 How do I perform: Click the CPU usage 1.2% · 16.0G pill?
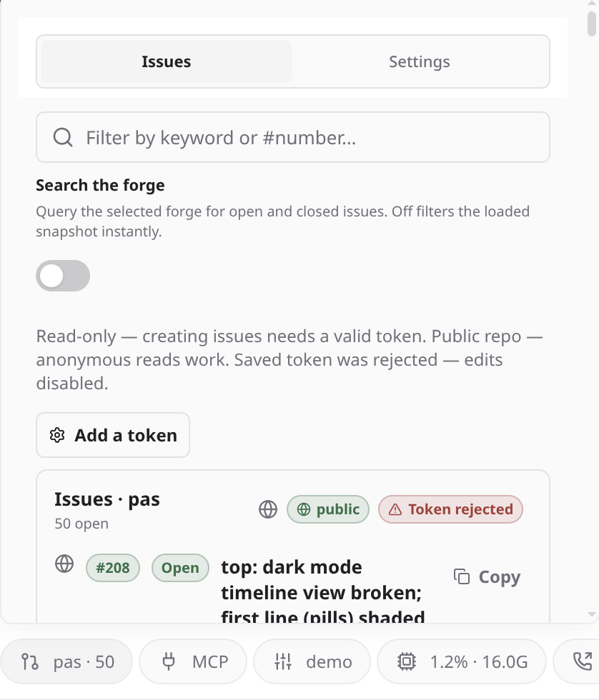click(x=462, y=661)
